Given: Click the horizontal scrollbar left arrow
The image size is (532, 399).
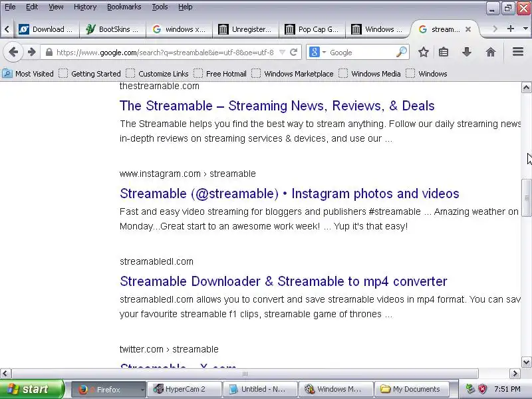Looking at the screenshot, I should click(x=5, y=374).
